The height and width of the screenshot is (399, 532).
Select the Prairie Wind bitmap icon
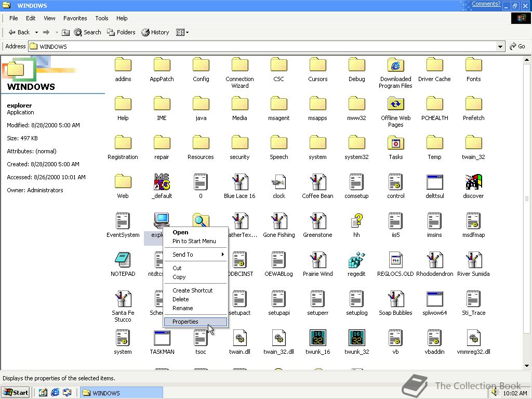coord(317,260)
